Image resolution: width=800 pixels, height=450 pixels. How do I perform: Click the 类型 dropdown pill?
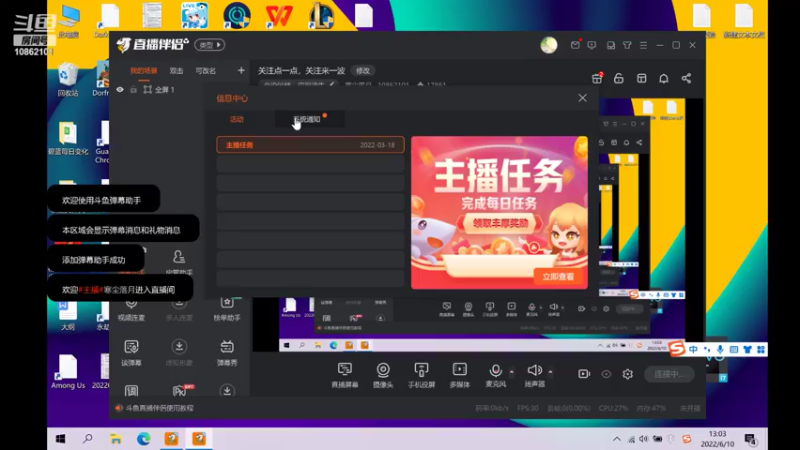tap(209, 45)
